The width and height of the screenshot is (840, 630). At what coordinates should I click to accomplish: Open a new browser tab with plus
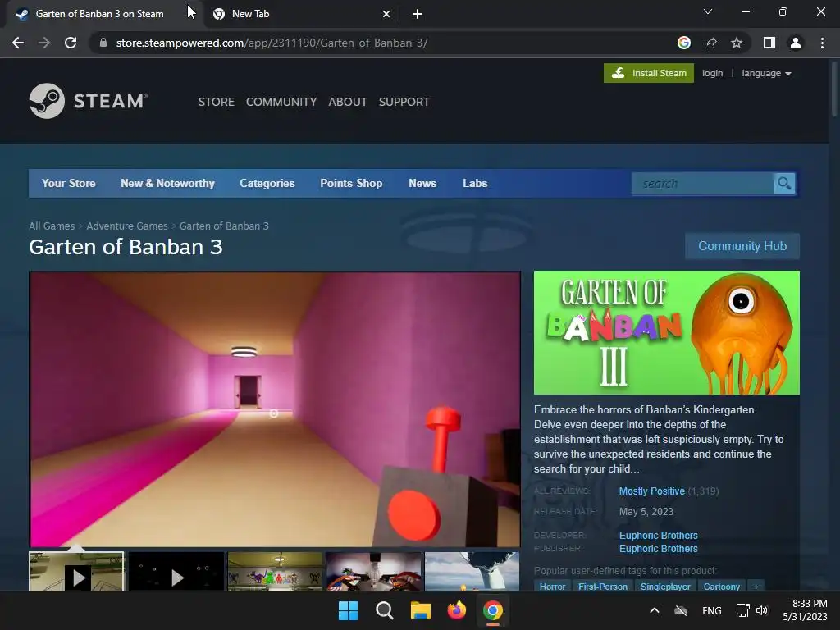418,14
